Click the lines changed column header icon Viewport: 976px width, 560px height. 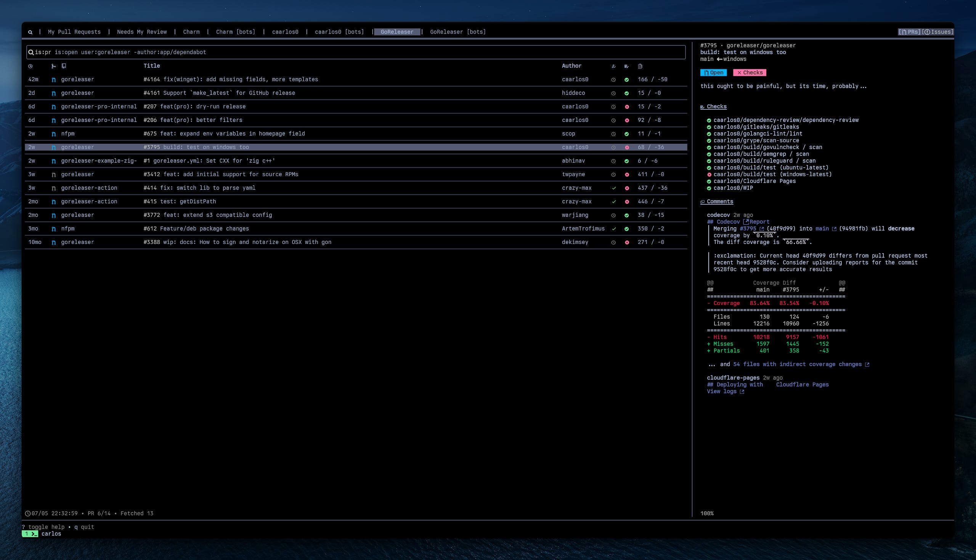(640, 66)
